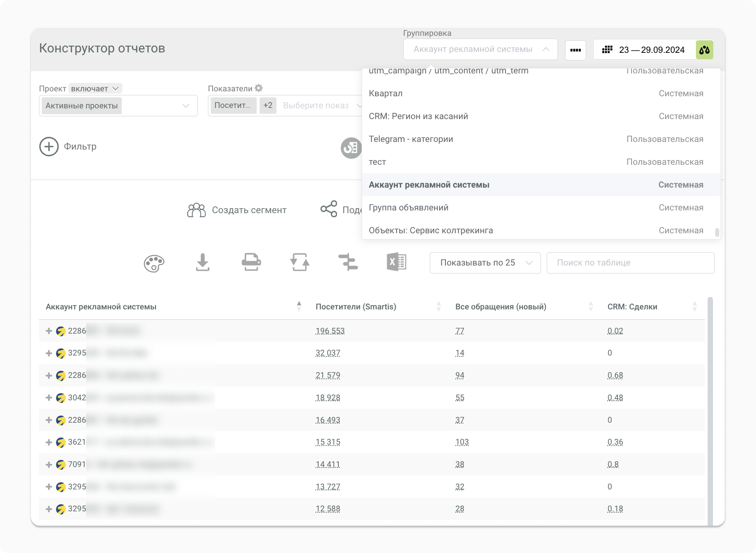Click the Создать сегмент button
Screen dimensions: 756x553
pyautogui.click(x=237, y=210)
